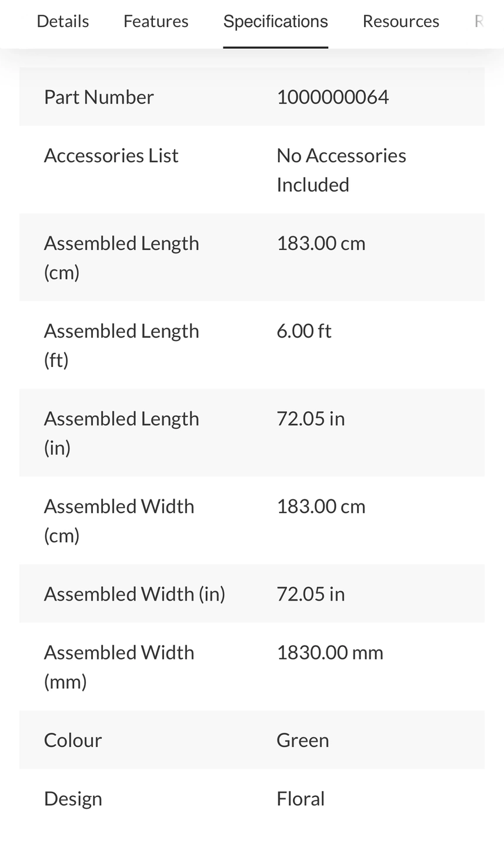The width and height of the screenshot is (504, 847).
Task: Click the Colour row label
Action: tap(73, 740)
